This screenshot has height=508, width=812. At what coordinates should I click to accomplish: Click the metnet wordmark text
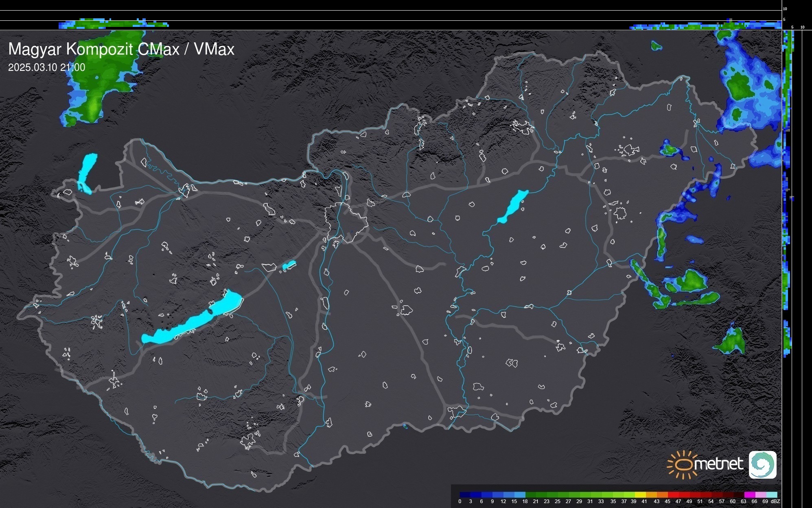pyautogui.click(x=718, y=464)
